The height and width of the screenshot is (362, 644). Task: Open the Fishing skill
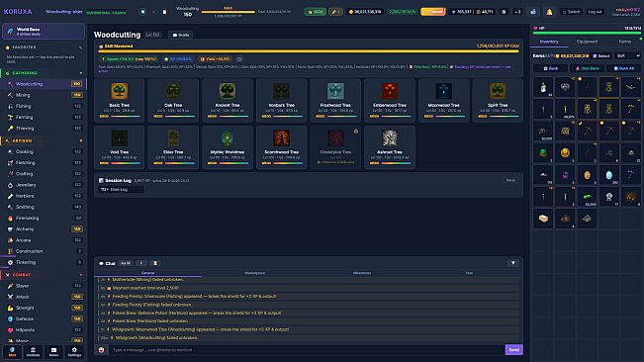[44, 106]
